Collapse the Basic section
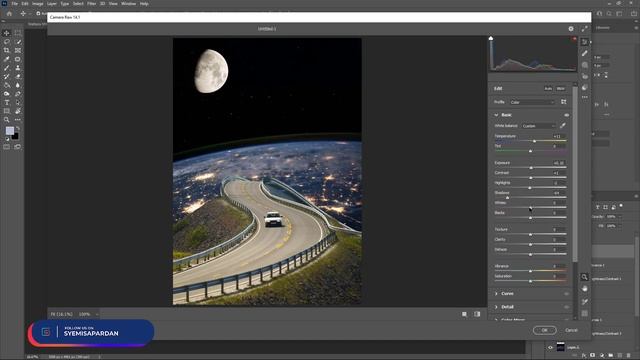The image size is (640, 360). click(496, 115)
